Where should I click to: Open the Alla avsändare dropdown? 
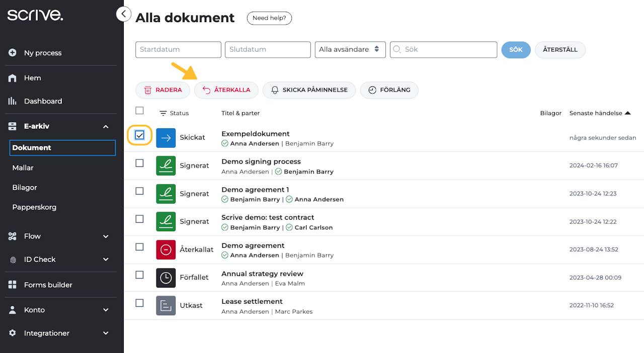point(350,49)
